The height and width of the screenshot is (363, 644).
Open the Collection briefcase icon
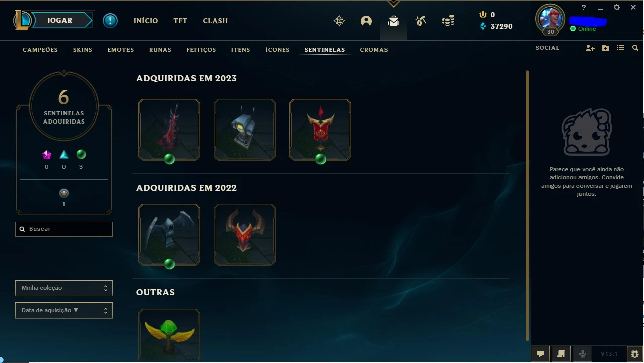pyautogui.click(x=393, y=21)
